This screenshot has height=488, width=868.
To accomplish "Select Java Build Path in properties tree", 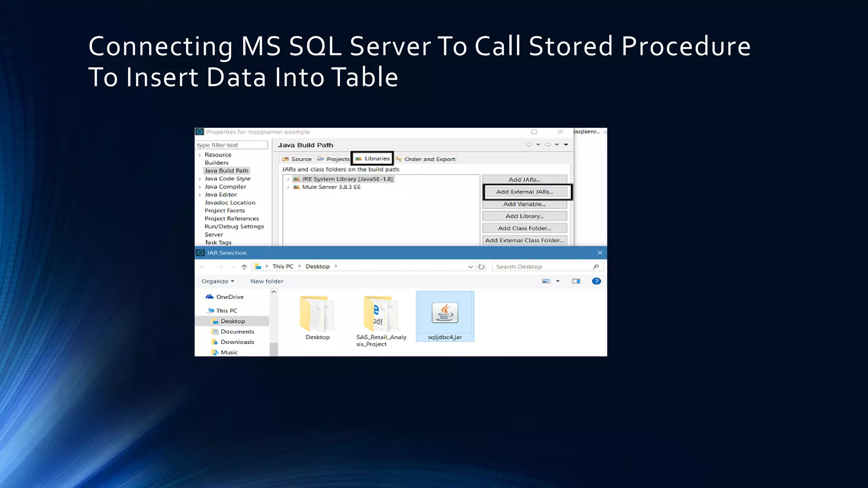I will [x=226, y=171].
